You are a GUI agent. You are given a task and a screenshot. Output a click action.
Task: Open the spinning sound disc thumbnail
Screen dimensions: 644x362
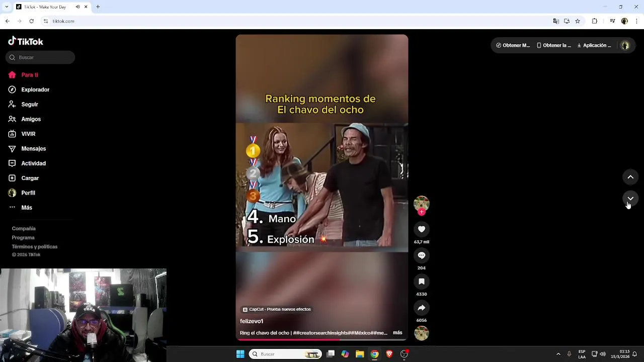coord(422,333)
